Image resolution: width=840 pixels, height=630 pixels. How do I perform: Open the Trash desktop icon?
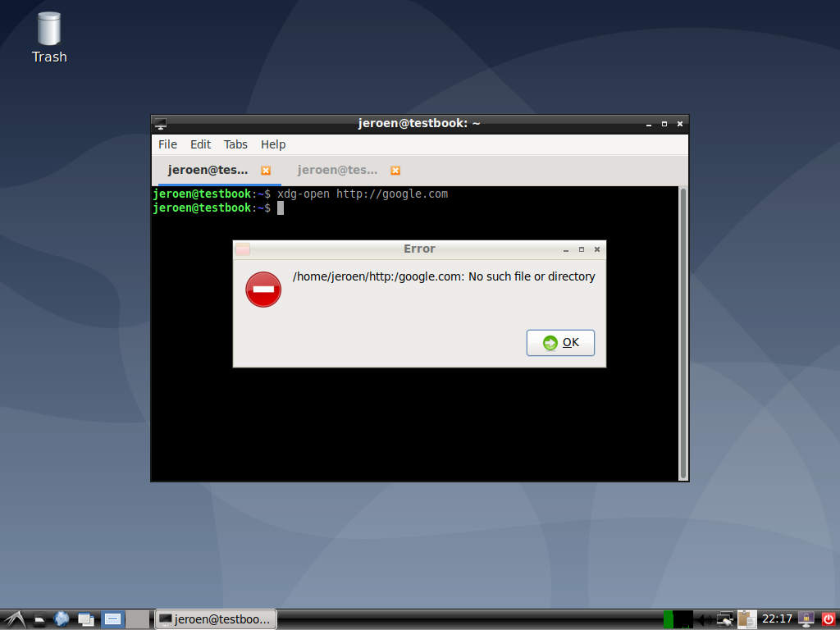(x=48, y=38)
